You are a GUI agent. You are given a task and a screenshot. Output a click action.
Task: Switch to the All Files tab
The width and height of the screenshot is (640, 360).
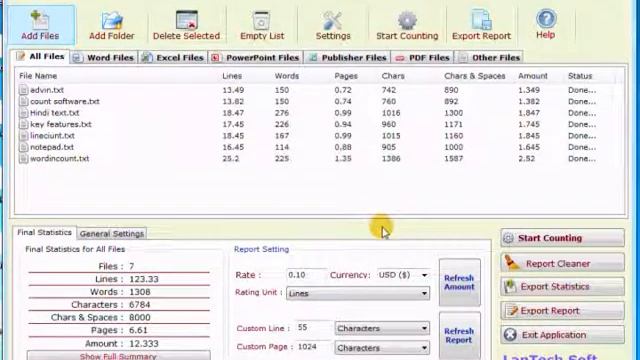coord(40,57)
